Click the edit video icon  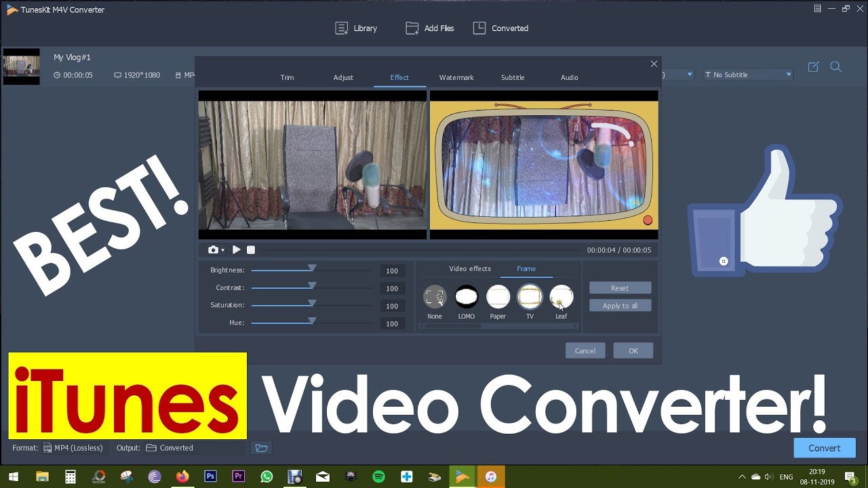pos(813,66)
